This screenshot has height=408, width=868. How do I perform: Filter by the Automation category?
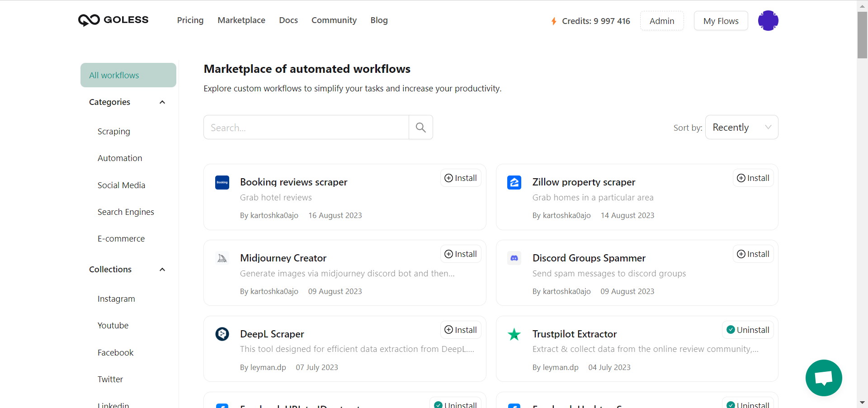[x=120, y=158]
